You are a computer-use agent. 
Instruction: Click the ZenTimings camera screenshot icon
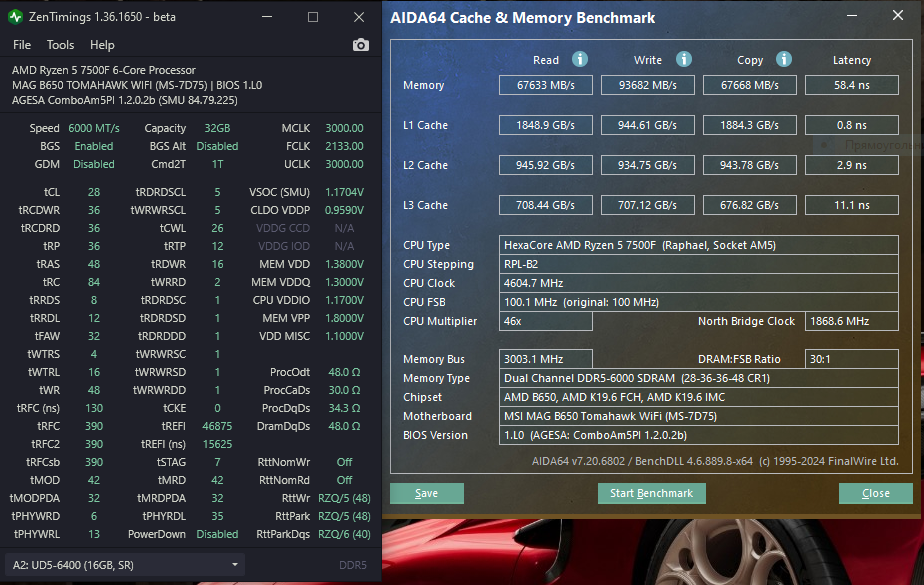tap(361, 45)
